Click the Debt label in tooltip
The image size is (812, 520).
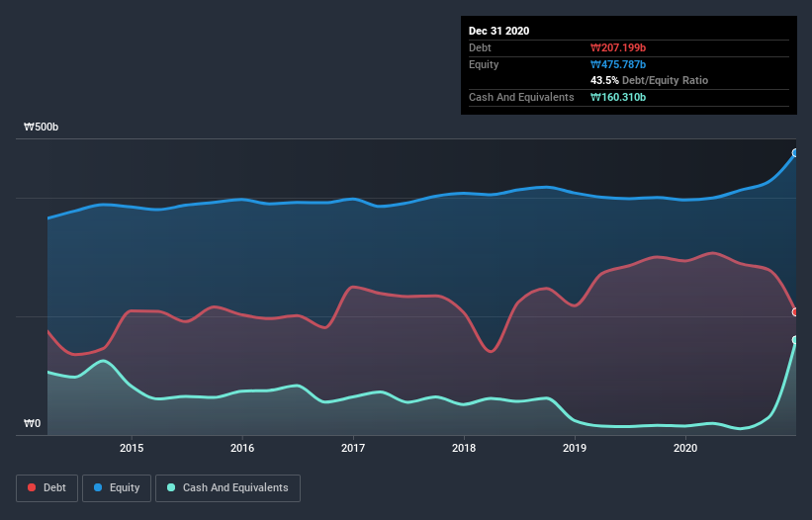(480, 47)
